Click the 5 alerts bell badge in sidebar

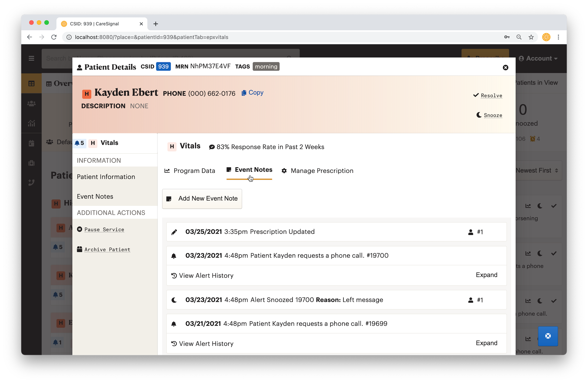(79, 143)
